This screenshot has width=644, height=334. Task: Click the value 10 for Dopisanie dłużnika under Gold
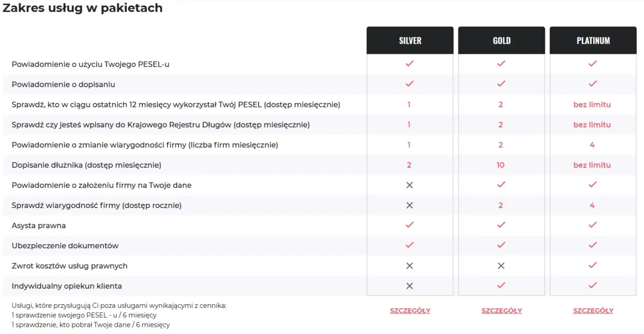[501, 165]
